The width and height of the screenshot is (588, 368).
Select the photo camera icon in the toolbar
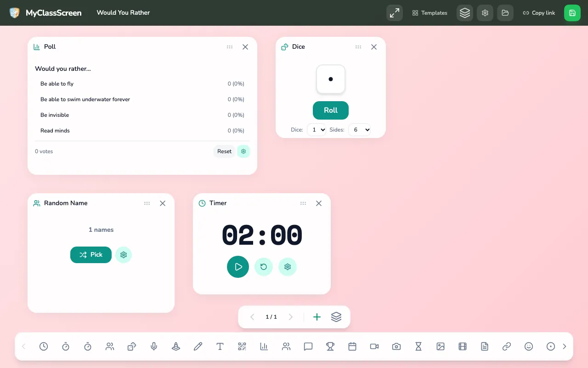(x=396, y=346)
